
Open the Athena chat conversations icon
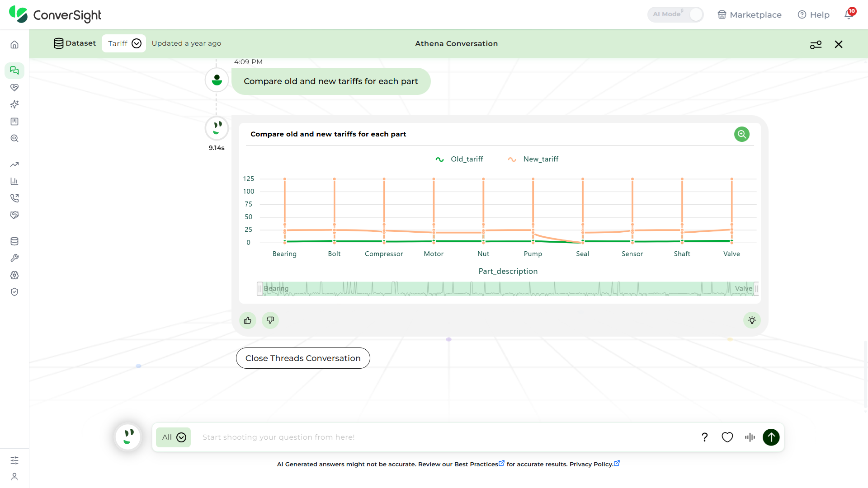pos(14,70)
